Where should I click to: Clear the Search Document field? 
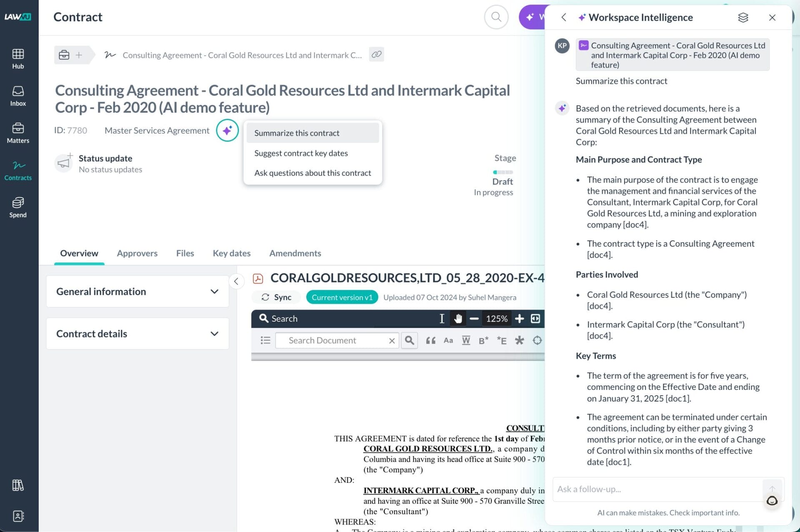(392, 341)
